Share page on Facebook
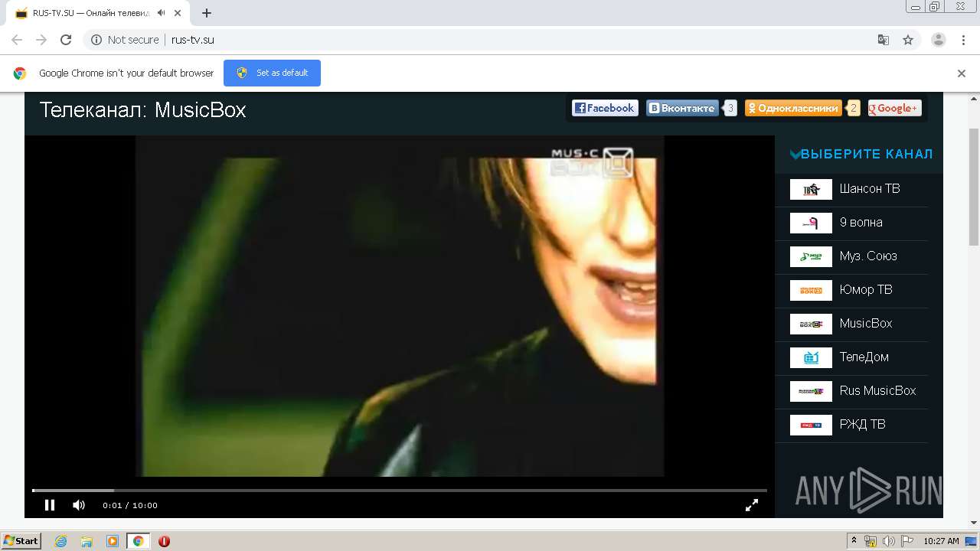The width and height of the screenshot is (980, 551). (605, 109)
